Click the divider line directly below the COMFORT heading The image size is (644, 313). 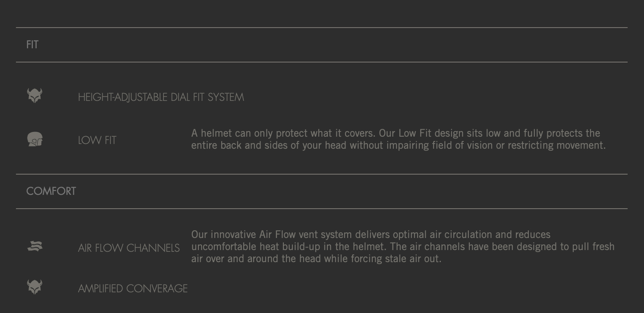tap(322, 209)
